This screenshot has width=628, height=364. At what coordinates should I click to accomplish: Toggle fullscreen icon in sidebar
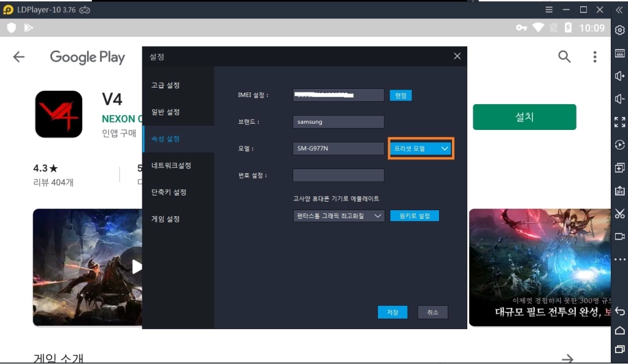tap(619, 121)
